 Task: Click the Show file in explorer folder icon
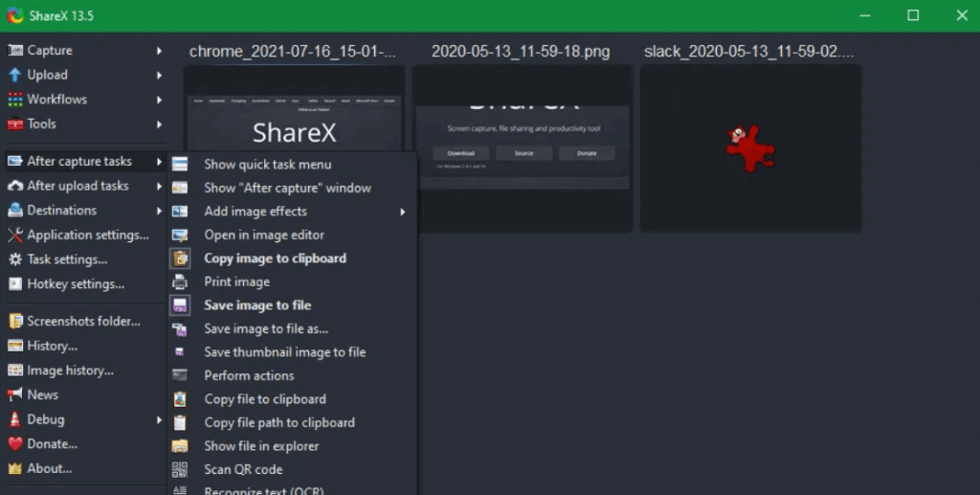(x=180, y=445)
